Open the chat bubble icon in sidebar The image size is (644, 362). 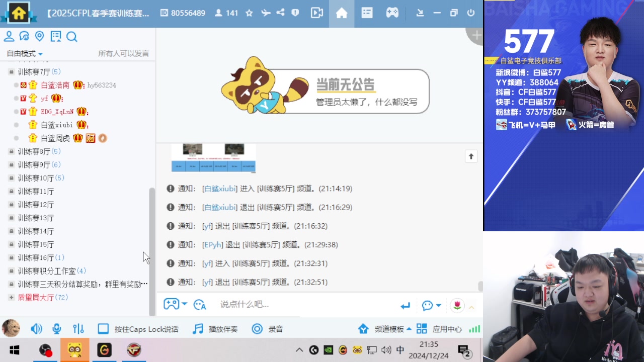pyautogui.click(x=24, y=36)
